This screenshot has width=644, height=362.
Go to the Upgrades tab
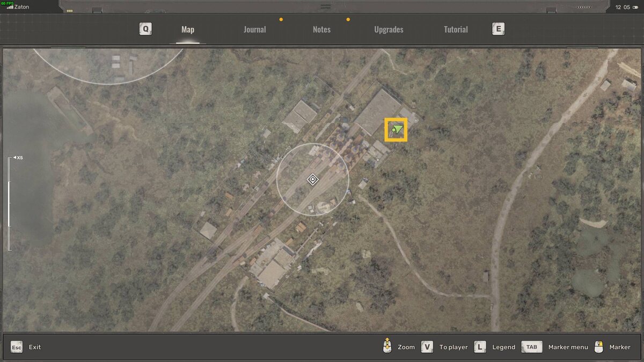tap(389, 29)
